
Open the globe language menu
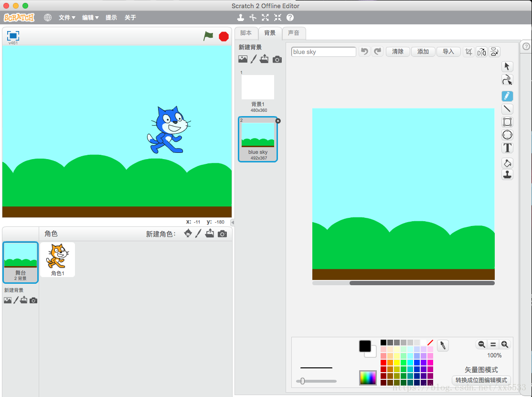click(47, 17)
